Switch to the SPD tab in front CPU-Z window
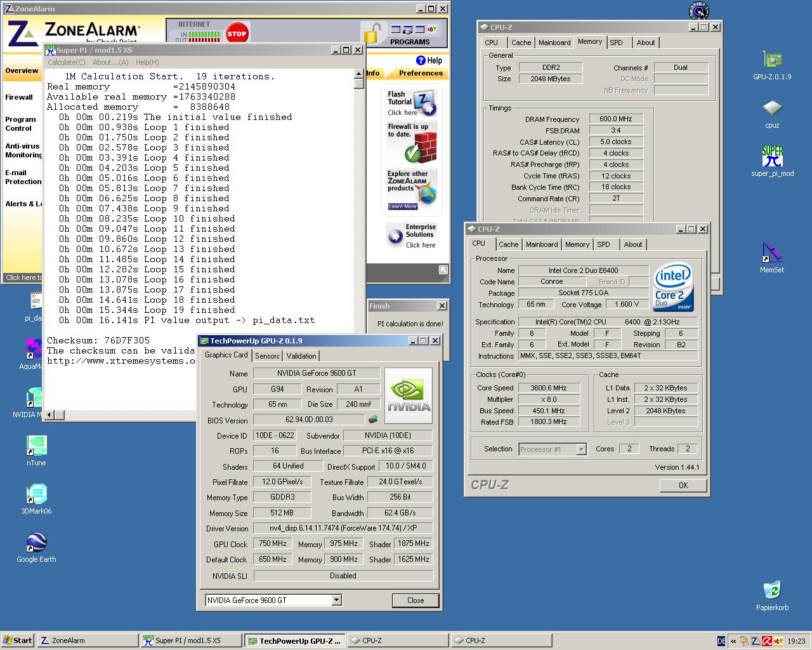812x650 pixels. pos(603,244)
